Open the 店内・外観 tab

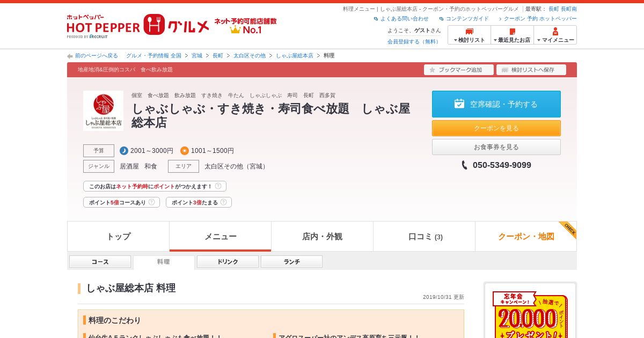323,237
